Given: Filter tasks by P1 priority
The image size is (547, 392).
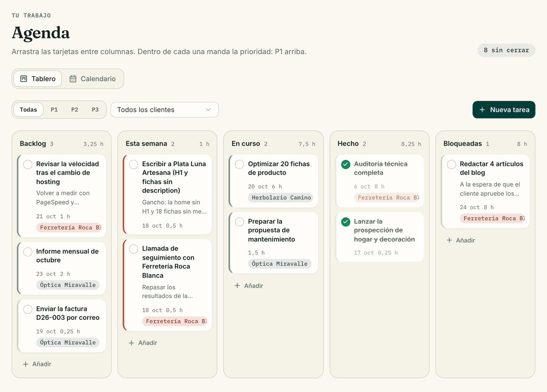Looking at the screenshot, I should [54, 110].
